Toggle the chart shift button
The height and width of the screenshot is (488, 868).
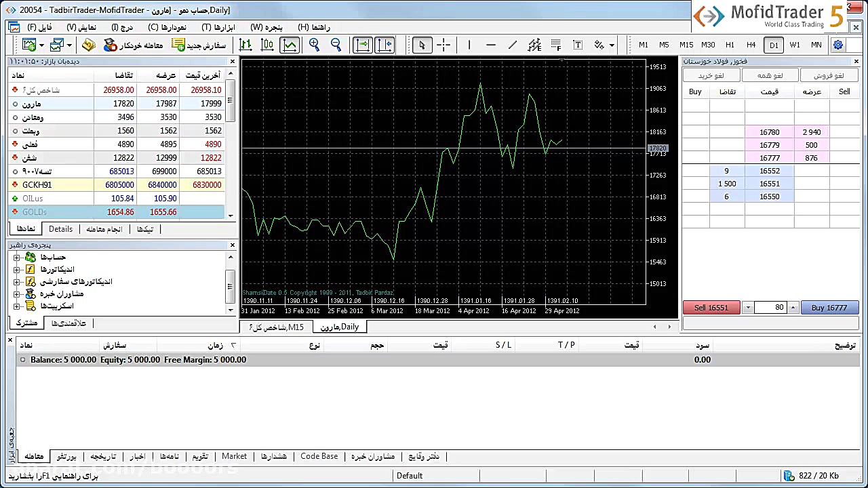[384, 45]
